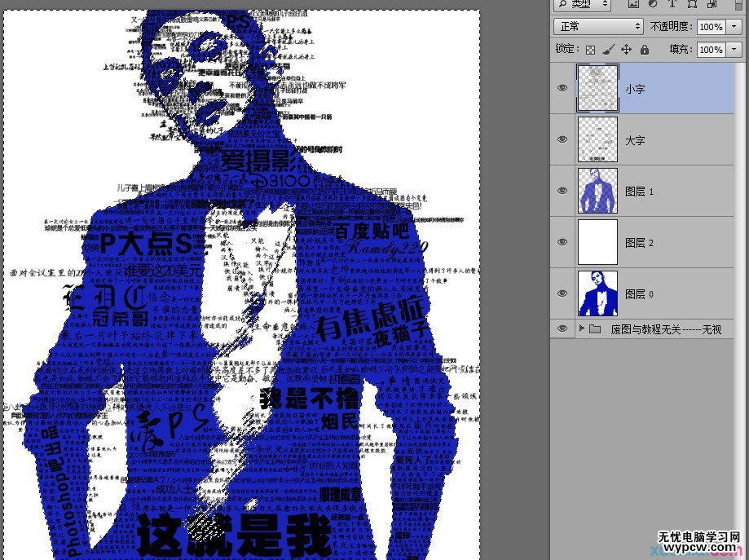Open the fill slider dropdown arrow
The image size is (749, 560).
pos(734,50)
